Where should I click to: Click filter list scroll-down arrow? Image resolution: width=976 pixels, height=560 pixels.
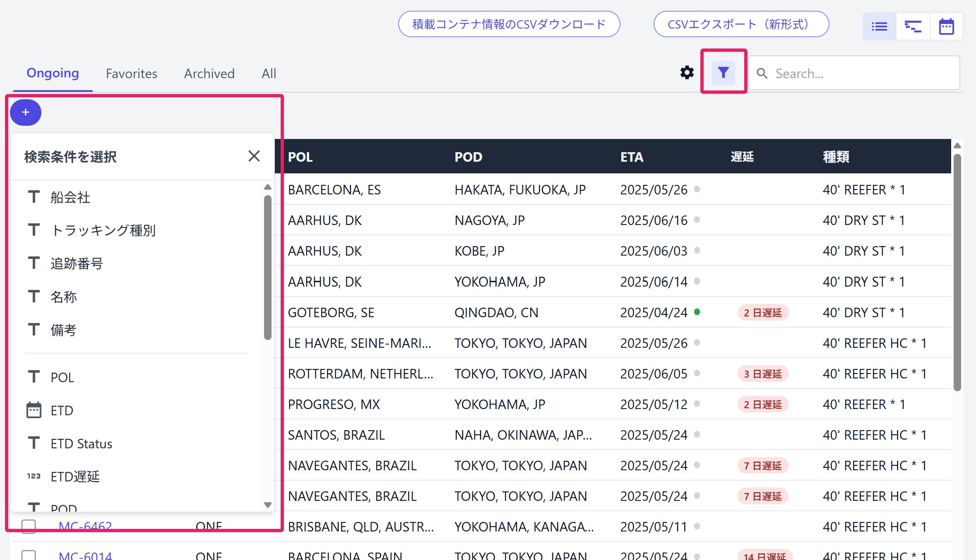(268, 505)
